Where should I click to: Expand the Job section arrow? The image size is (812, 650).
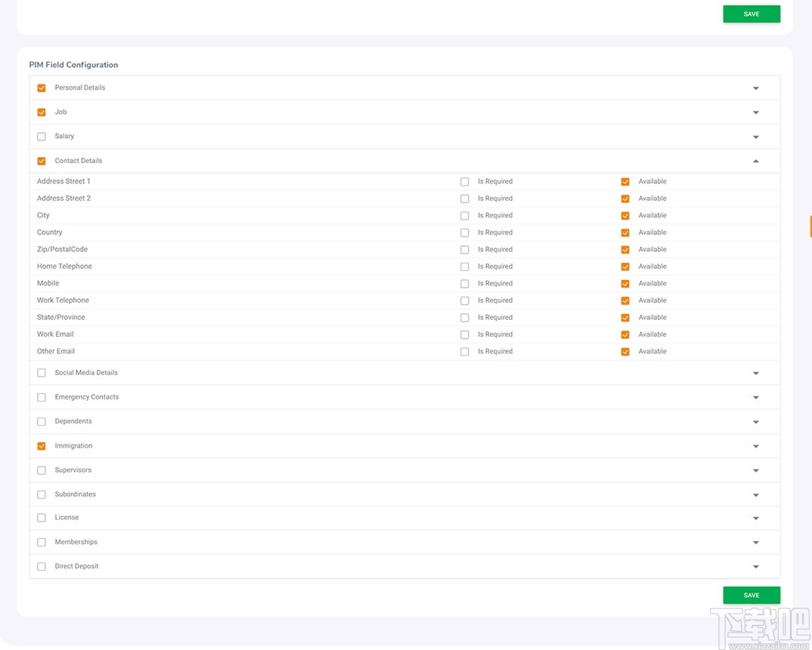coord(755,112)
